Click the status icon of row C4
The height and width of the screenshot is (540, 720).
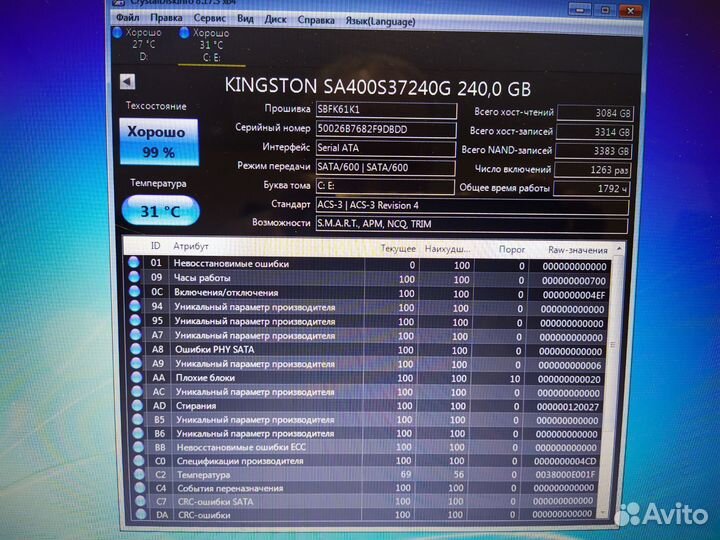click(x=140, y=487)
